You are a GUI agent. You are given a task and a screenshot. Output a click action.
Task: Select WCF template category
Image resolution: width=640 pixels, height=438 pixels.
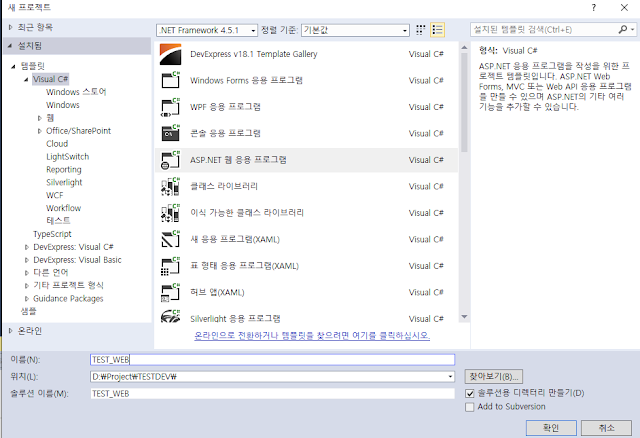pos(55,195)
